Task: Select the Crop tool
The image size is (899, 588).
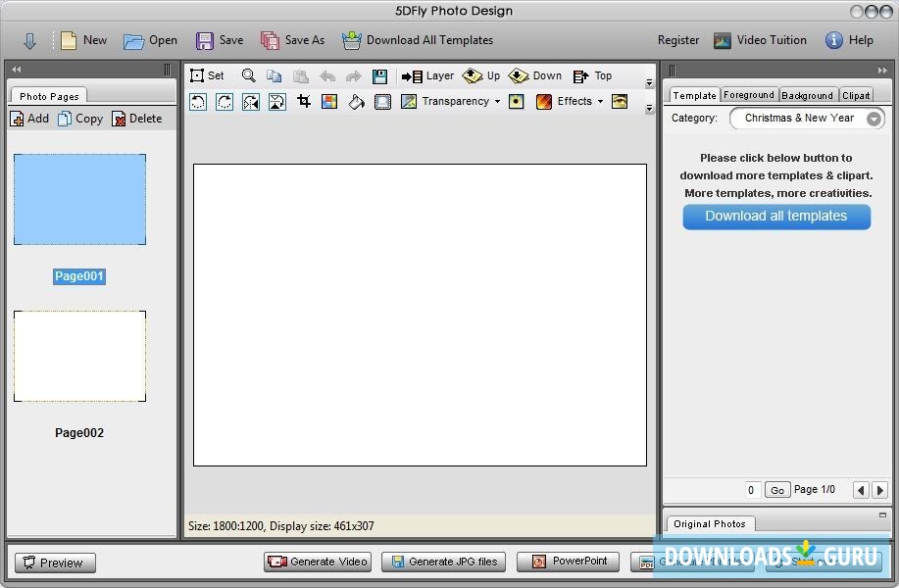Action: [x=304, y=102]
